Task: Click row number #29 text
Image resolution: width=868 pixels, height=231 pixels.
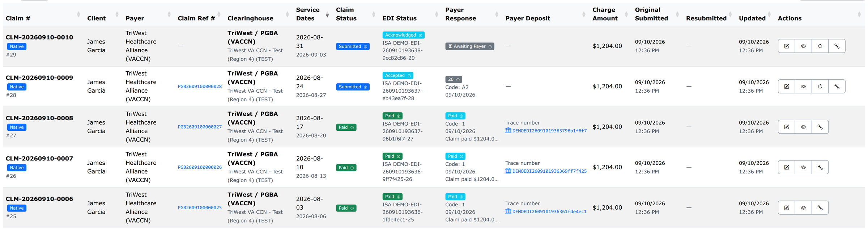Action: 11,55
